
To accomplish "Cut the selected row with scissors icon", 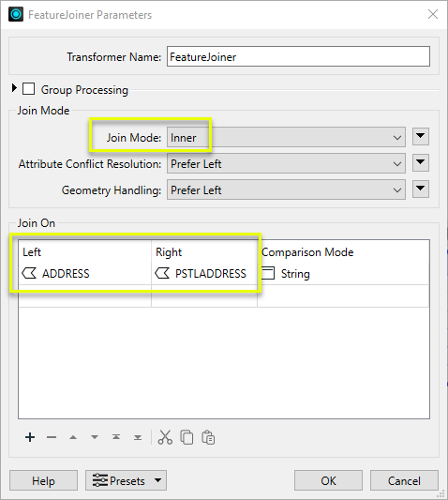I will point(165,437).
